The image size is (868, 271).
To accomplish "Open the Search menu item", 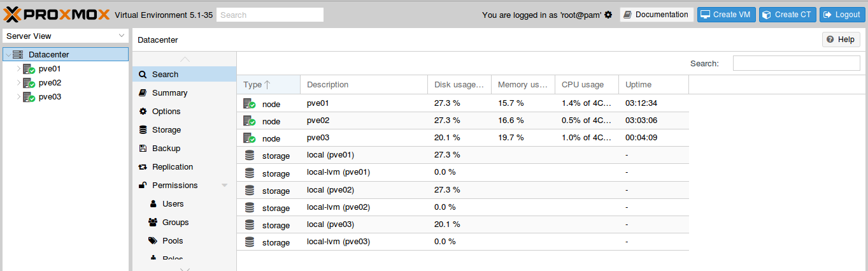I will tap(185, 75).
